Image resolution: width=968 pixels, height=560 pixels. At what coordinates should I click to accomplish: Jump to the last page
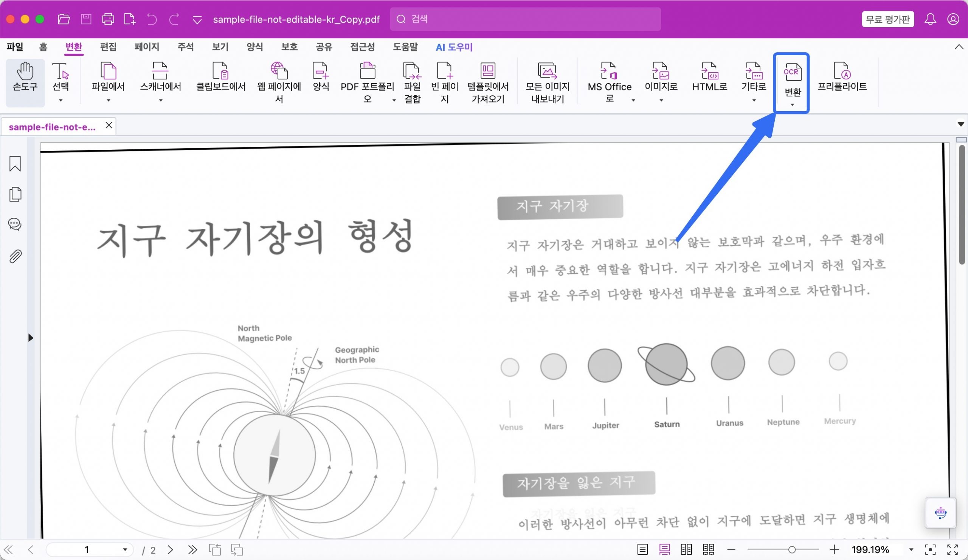coord(192,550)
